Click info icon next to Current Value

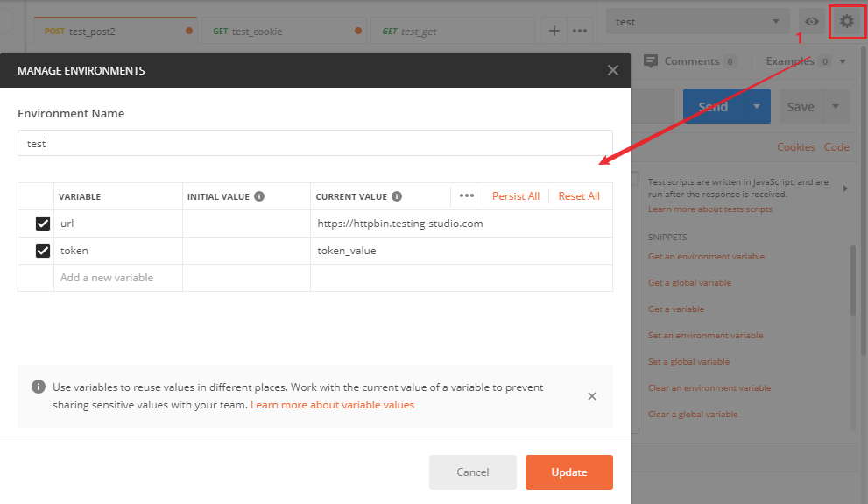(x=397, y=196)
